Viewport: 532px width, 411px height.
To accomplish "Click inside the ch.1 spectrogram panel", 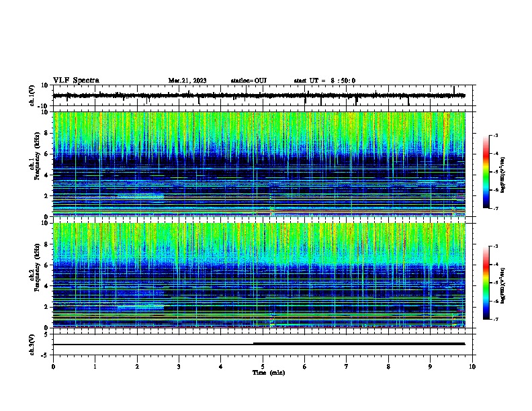I will point(259,164).
